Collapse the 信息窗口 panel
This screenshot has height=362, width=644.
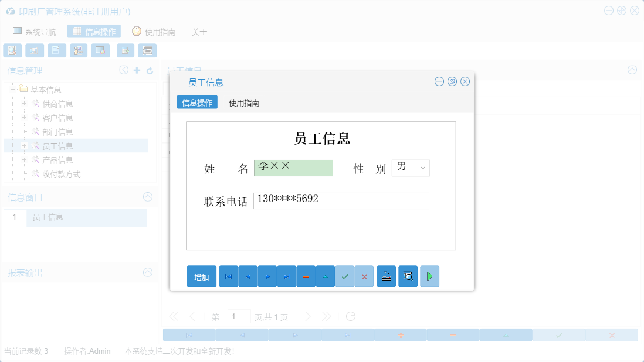[x=147, y=197]
